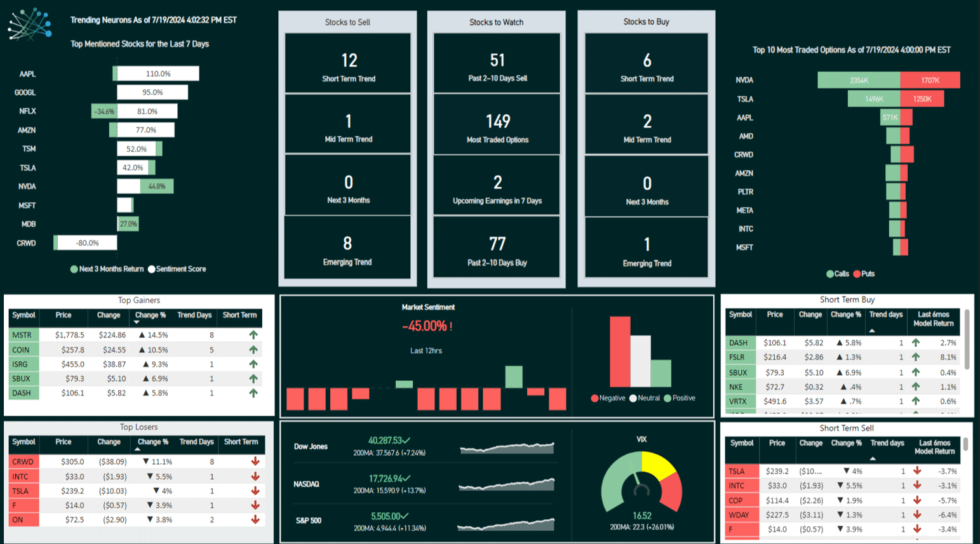Click the NASDAQ sparkline chart
980x544 pixels.
pyautogui.click(x=507, y=485)
